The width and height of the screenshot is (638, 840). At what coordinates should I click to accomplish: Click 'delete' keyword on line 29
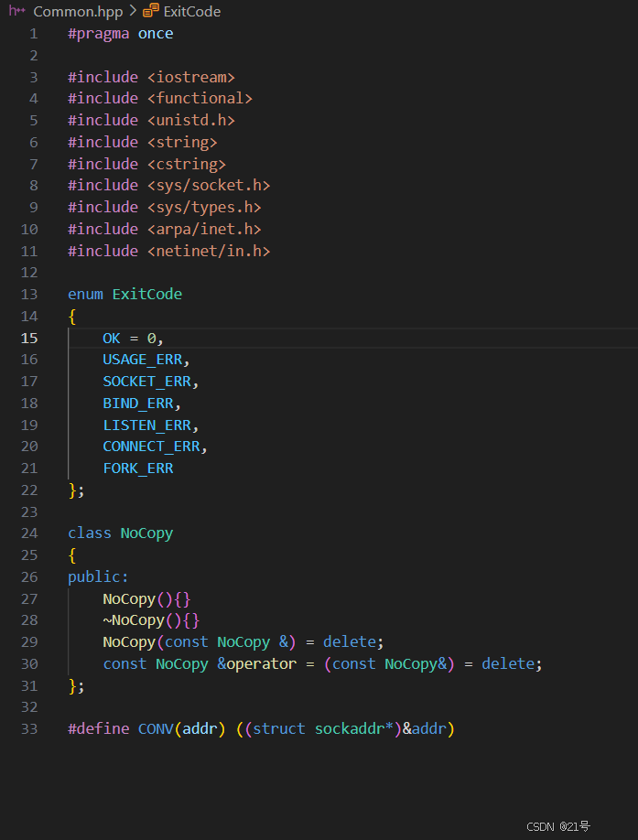(x=350, y=641)
